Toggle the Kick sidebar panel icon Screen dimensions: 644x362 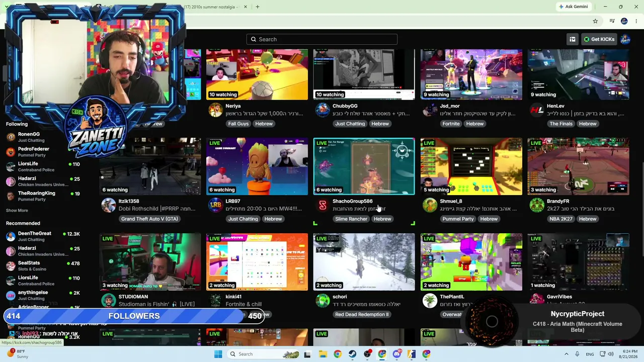pyautogui.click(x=573, y=39)
